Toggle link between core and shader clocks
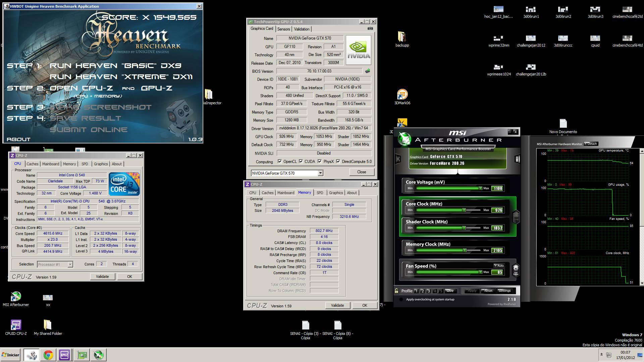Viewport: 644px width, 362px height. (516, 217)
